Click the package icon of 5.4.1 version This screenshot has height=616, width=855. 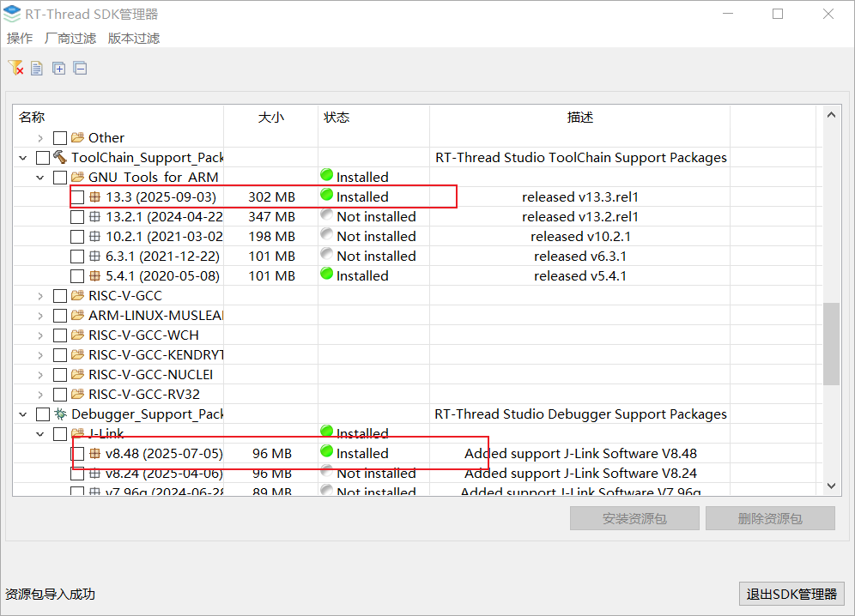tap(95, 276)
